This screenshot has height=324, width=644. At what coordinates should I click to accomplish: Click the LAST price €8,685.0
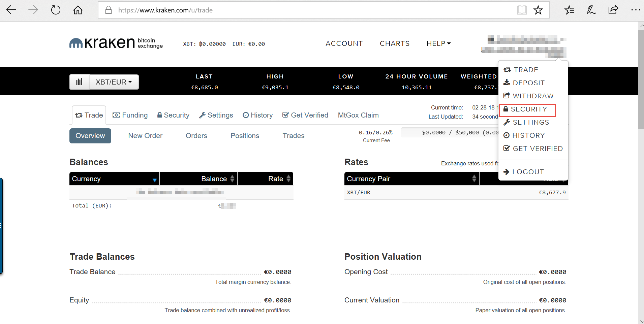pyautogui.click(x=205, y=88)
